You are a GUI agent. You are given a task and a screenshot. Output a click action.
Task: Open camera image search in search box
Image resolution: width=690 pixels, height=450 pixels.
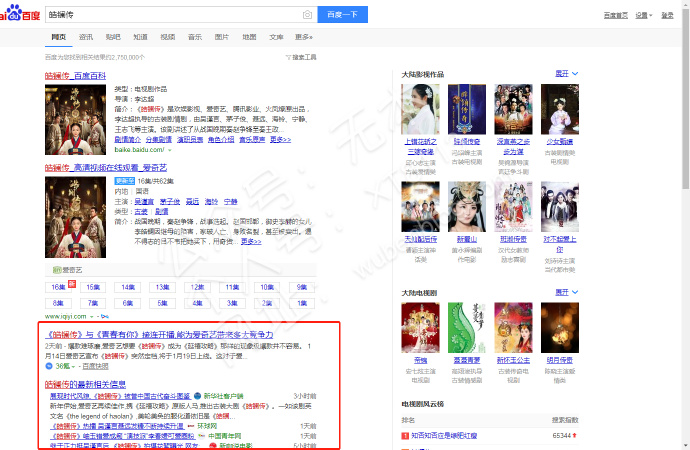[x=307, y=15]
